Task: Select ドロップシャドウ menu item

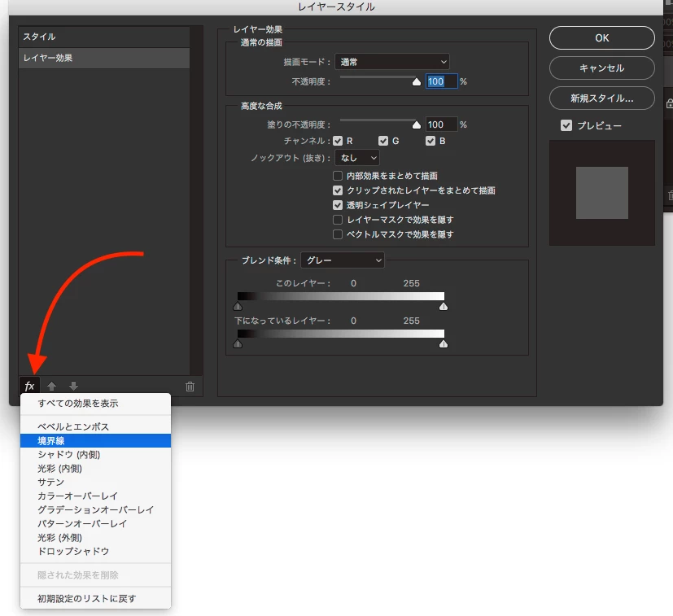Action: pyautogui.click(x=95, y=551)
